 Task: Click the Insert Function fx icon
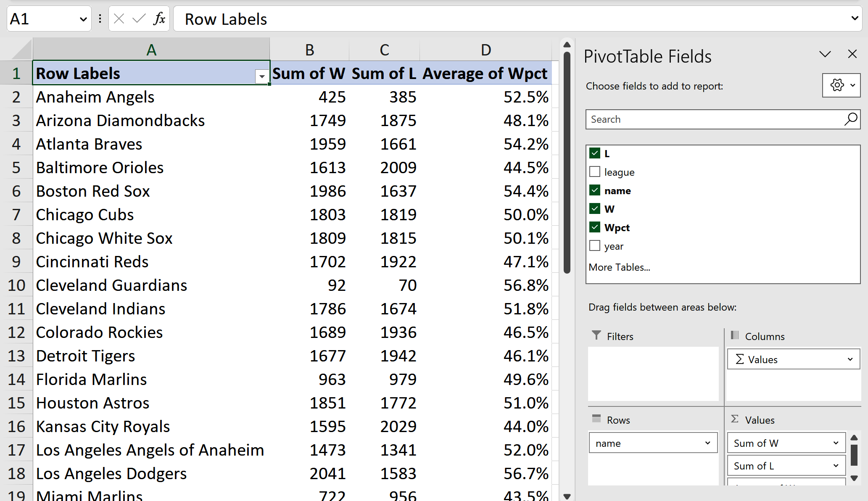click(159, 19)
